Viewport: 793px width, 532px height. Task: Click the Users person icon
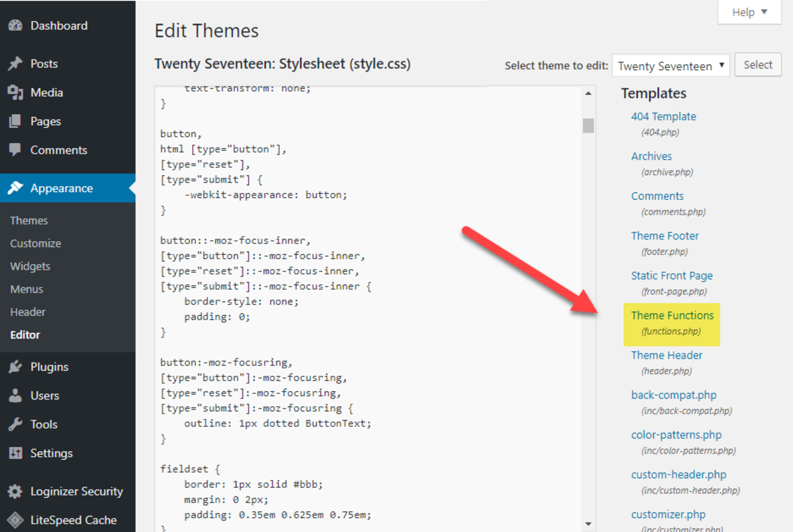click(x=15, y=396)
